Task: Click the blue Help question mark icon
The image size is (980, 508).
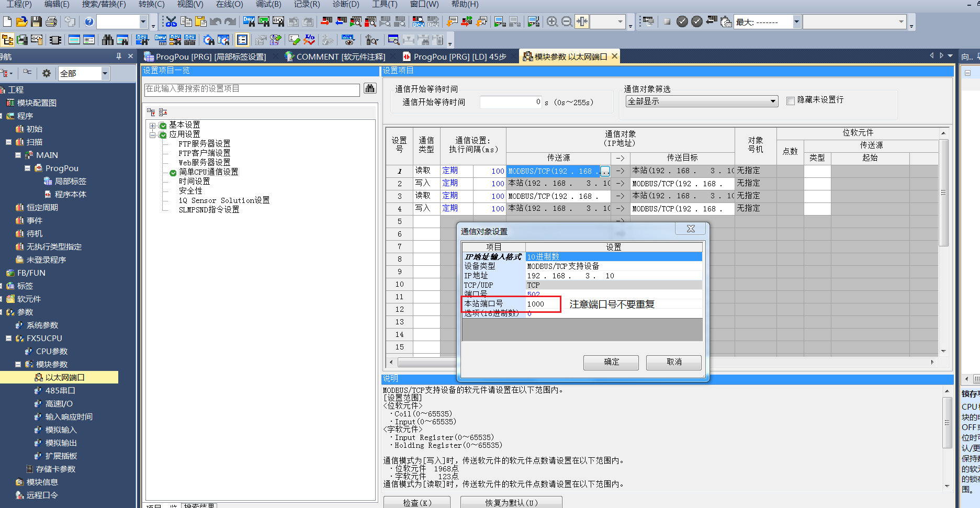Action: tap(89, 21)
